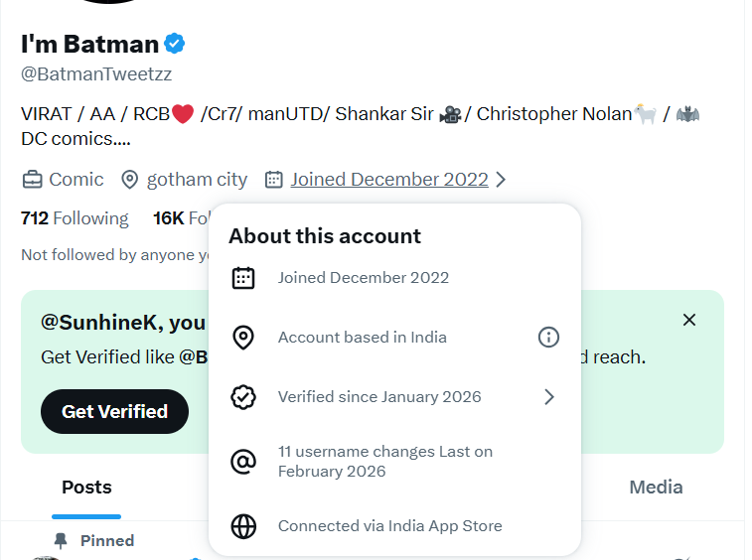
Task: Click the globe icon beside Connected via India App Store
Action: click(x=243, y=526)
